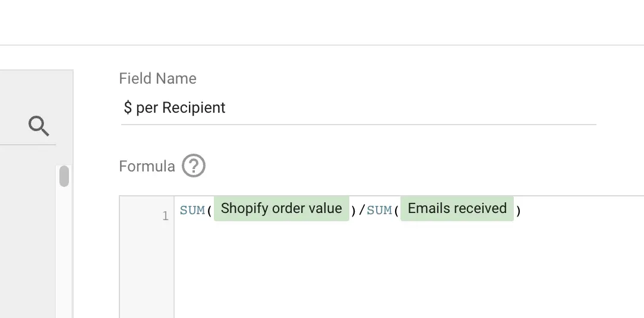Click the left panel scrollbar thumb
The image size is (644, 318).
tap(64, 176)
